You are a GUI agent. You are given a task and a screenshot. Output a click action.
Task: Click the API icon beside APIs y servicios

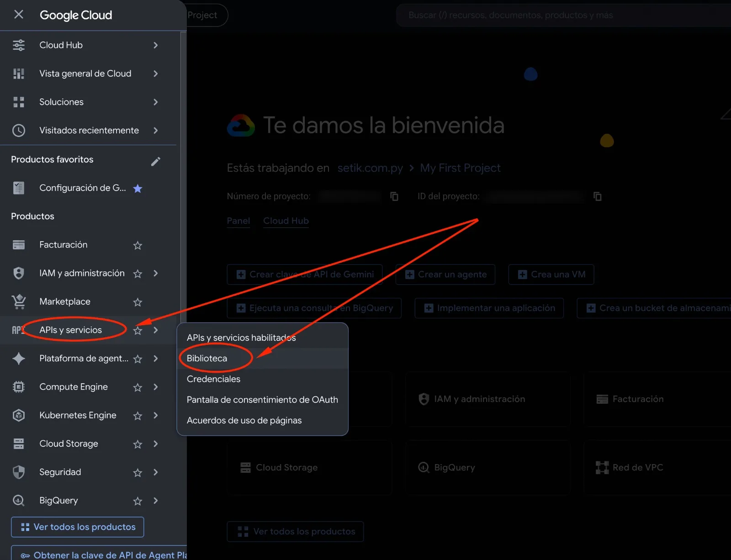[17, 330]
